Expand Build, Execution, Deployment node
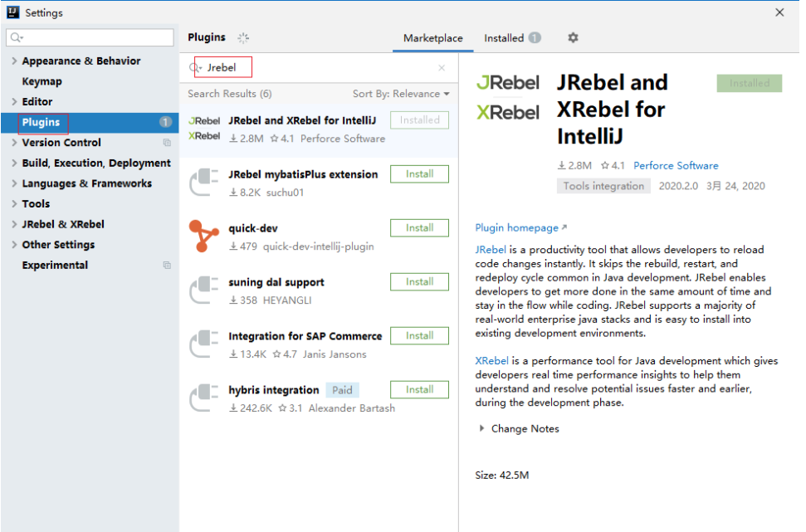Screen dimensions: 806x532 point(14,163)
